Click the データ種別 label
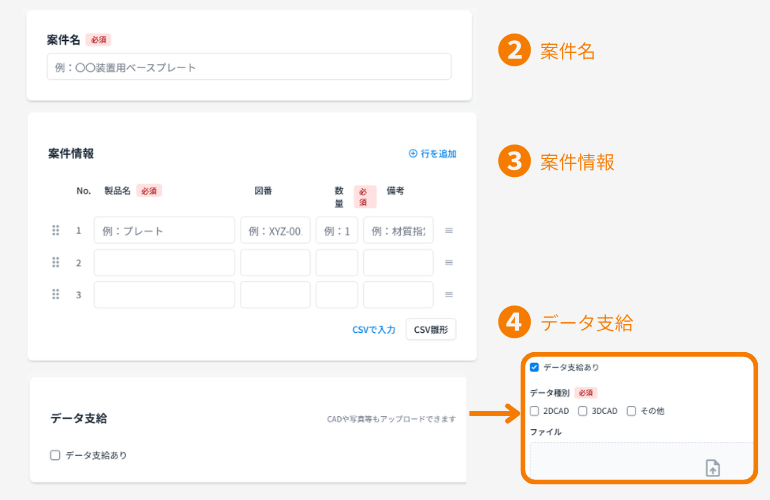 click(550, 393)
